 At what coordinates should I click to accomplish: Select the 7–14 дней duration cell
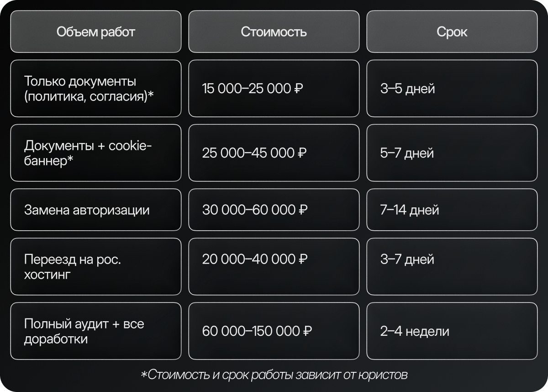point(452,210)
